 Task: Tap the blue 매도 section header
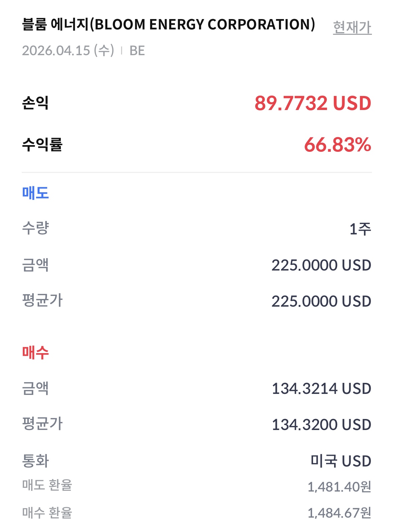[x=35, y=193]
